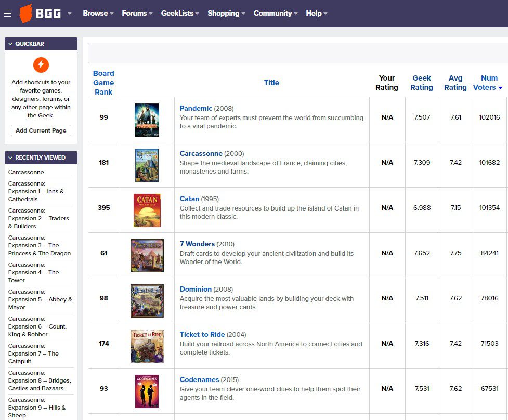Sort by Avg Rating column
Image resolution: width=508 pixels, height=420 pixels.
[455, 83]
